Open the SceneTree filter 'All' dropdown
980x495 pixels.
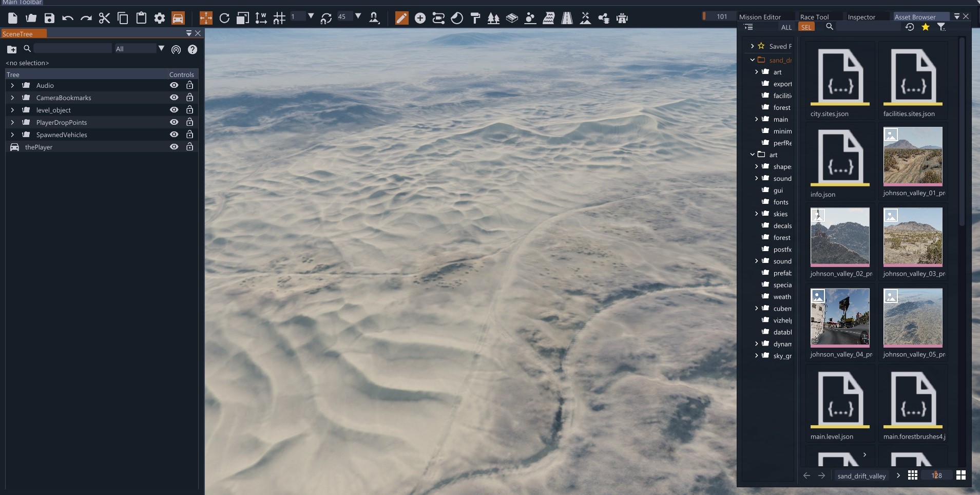pyautogui.click(x=140, y=49)
